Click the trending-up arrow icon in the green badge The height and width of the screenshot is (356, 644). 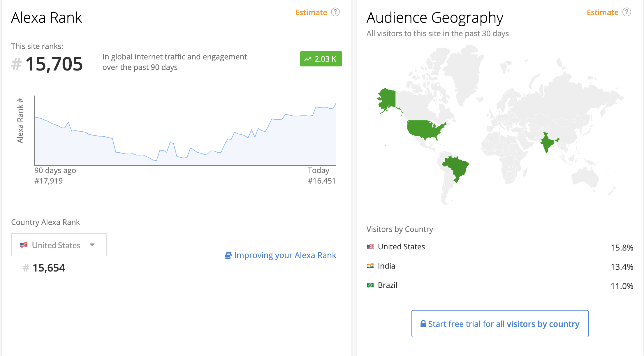tap(308, 59)
